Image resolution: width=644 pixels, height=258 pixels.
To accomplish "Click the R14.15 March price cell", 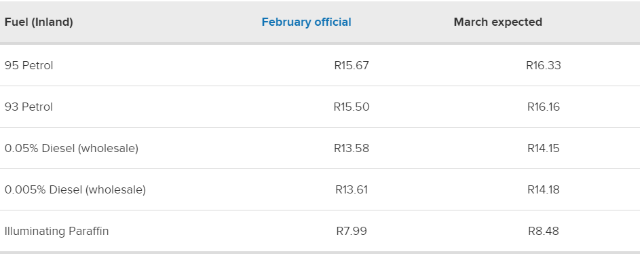I will tap(544, 148).
